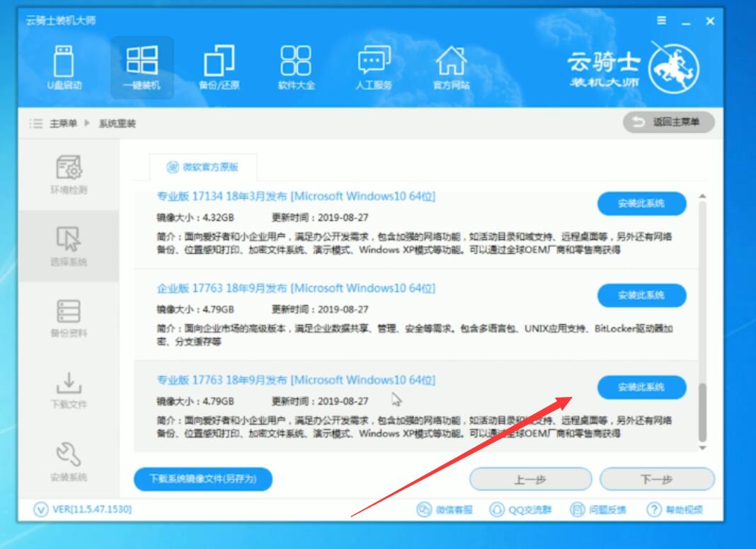Open the hamburger menu in the title bar

coord(661,21)
